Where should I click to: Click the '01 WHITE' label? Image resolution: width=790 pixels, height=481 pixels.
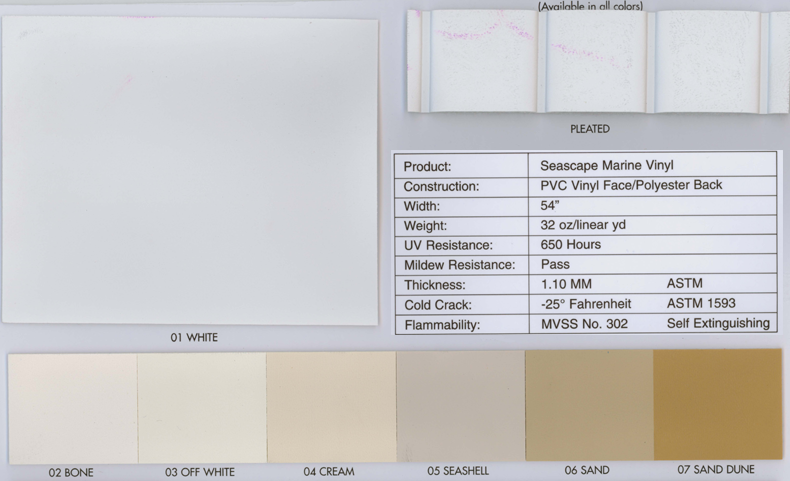coord(194,337)
